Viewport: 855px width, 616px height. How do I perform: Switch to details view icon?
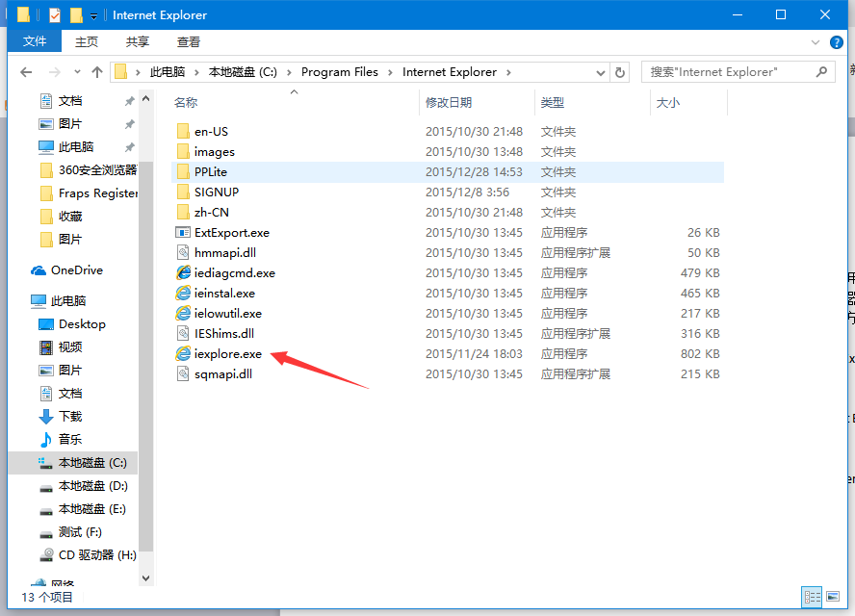[x=812, y=597]
